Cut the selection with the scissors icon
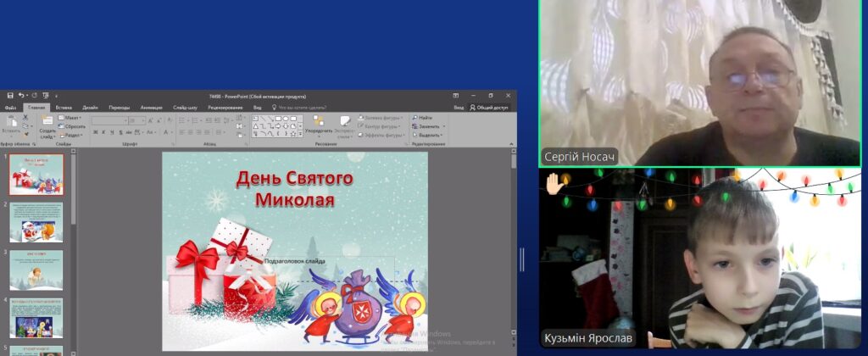868x356 pixels. pyautogui.click(x=25, y=117)
